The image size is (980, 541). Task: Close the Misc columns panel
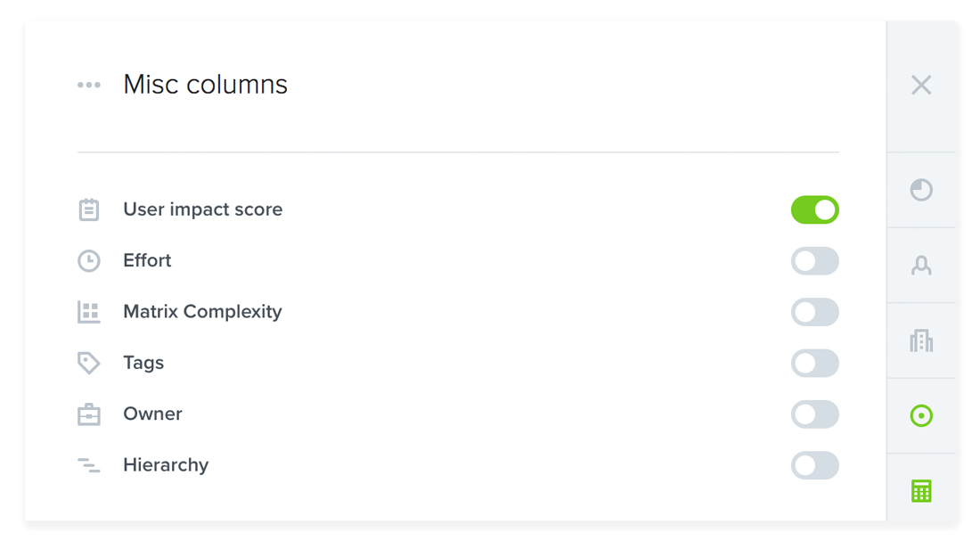pyautogui.click(x=921, y=85)
